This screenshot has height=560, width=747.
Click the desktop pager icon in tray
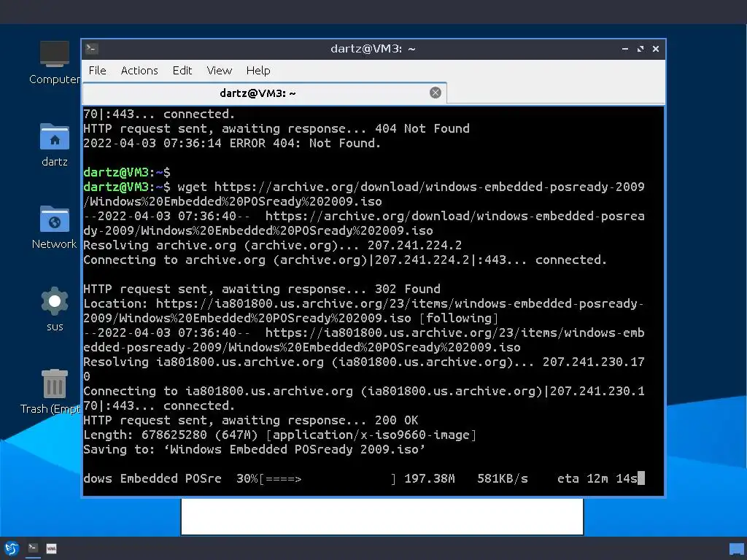point(736,549)
